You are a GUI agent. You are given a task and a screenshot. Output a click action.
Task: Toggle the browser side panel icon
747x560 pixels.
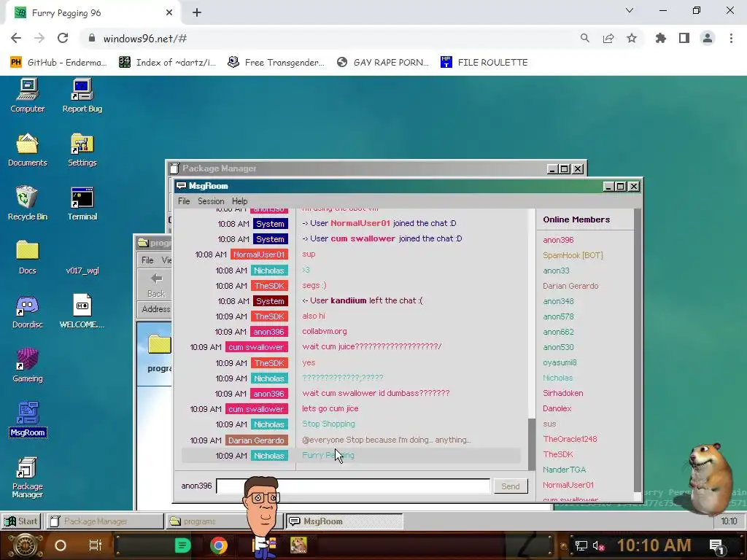[684, 38]
